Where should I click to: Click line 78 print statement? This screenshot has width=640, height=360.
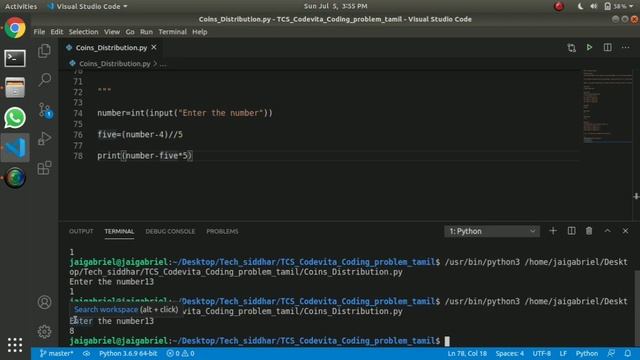[144, 156]
